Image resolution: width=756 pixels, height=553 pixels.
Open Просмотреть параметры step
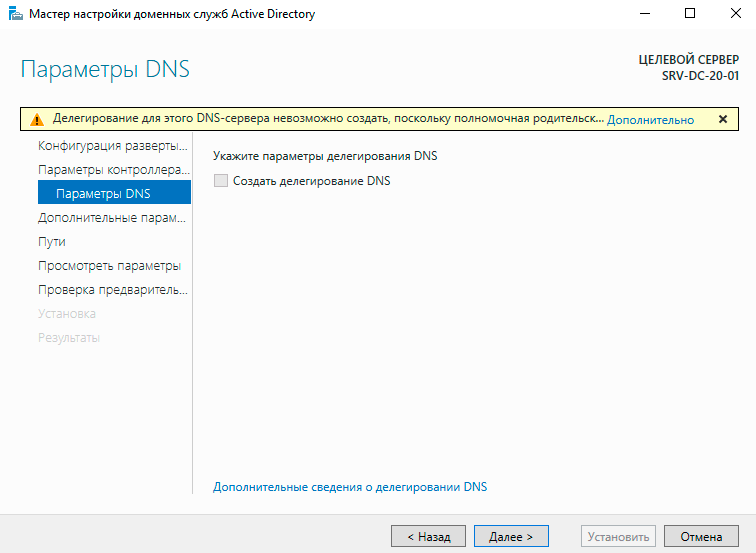(x=109, y=266)
